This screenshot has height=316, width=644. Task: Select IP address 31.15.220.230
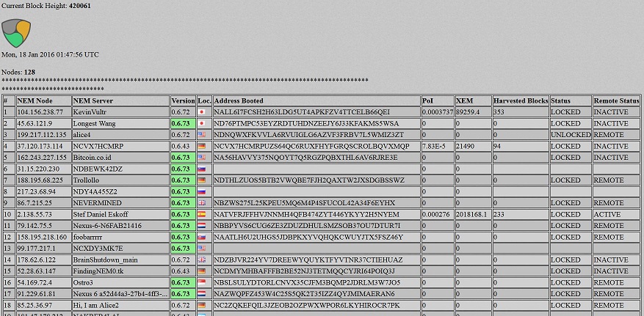[x=39, y=169]
